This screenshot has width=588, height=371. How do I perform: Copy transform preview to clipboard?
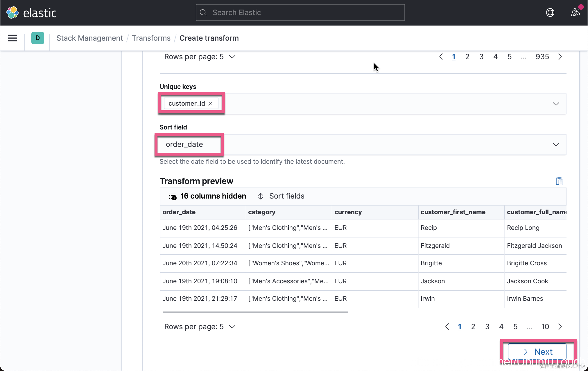[x=559, y=181]
